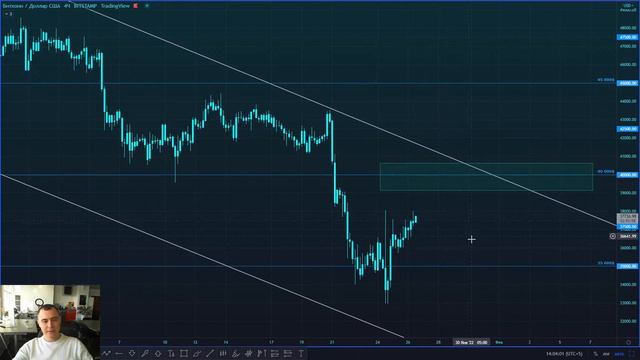Select the text annotation tool
Image resolution: width=640 pixels, height=360 pixels.
click(x=301, y=353)
